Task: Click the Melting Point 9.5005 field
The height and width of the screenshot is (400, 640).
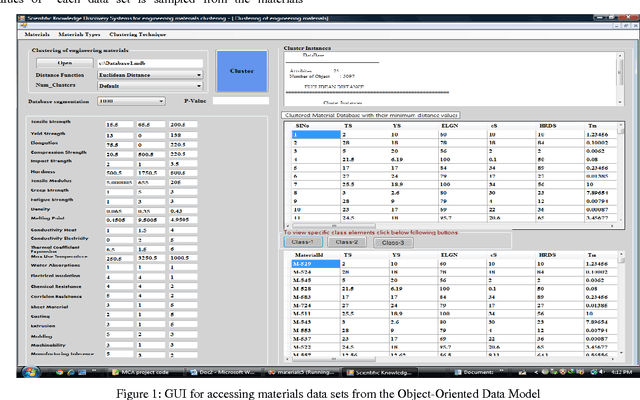Action: [151, 220]
